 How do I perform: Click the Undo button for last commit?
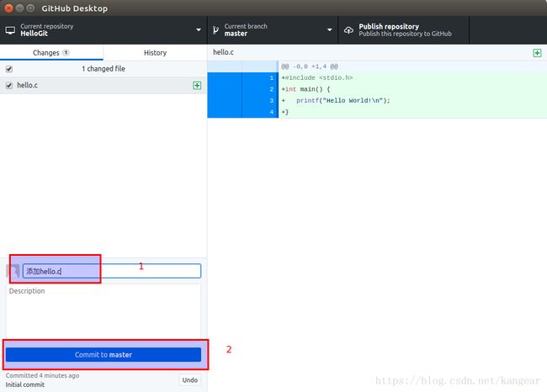click(190, 380)
